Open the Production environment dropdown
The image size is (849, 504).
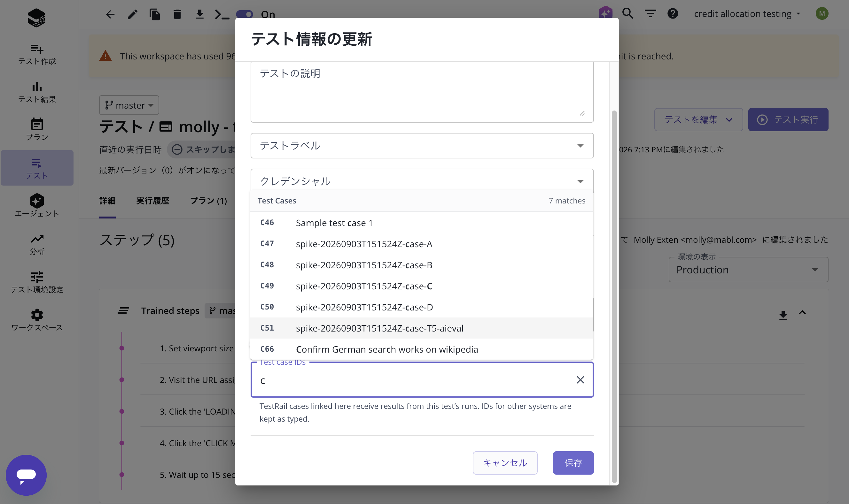(748, 270)
